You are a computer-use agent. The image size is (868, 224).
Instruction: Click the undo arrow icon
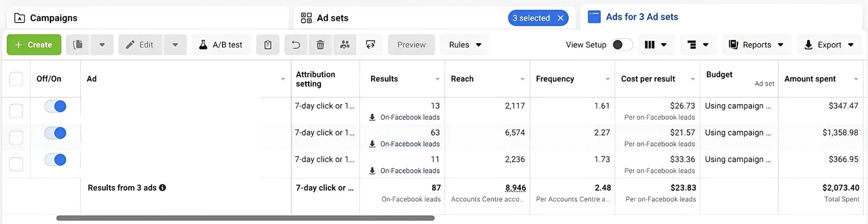296,44
